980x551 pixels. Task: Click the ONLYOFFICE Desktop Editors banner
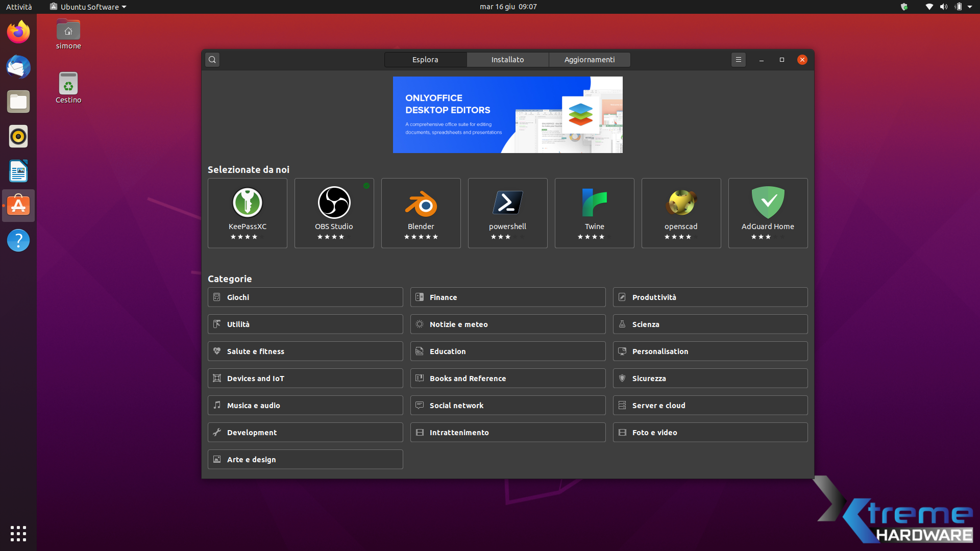point(507,115)
